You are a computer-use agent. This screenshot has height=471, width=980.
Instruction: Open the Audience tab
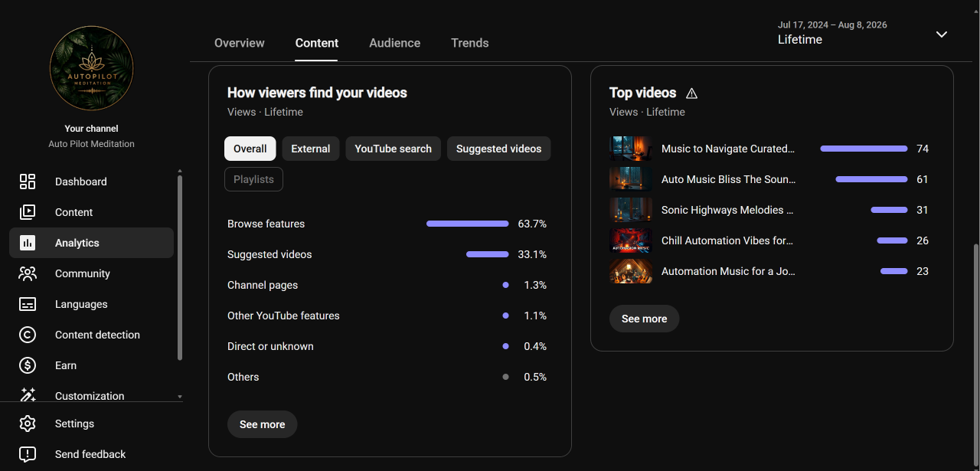pyautogui.click(x=394, y=43)
